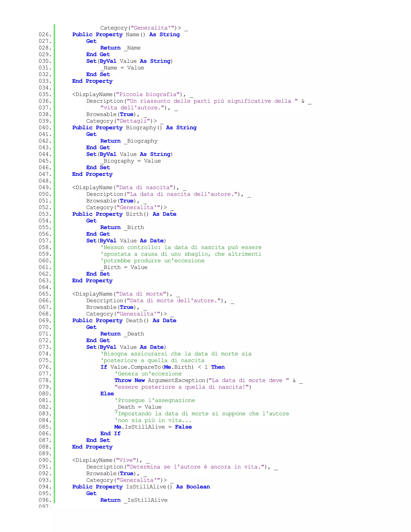411x532 pixels.
Task: Click line number 063.
Action: 45,281
